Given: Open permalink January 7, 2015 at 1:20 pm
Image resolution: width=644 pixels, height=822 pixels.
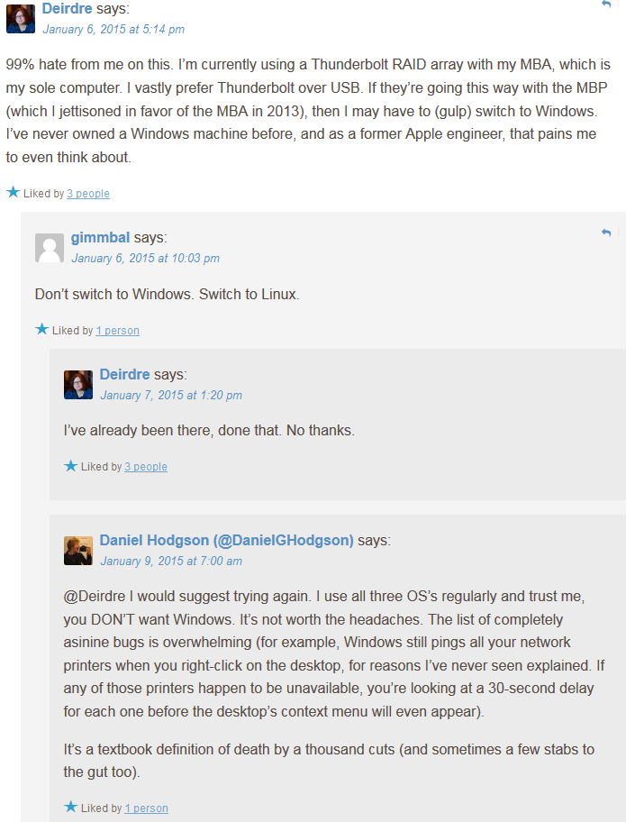Looking at the screenshot, I should coord(171,396).
